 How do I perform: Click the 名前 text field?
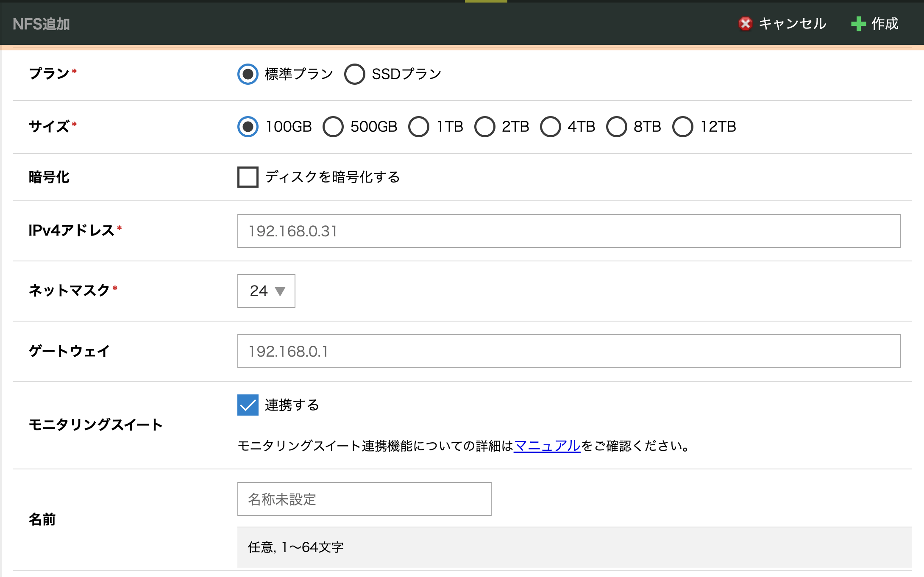(x=364, y=499)
